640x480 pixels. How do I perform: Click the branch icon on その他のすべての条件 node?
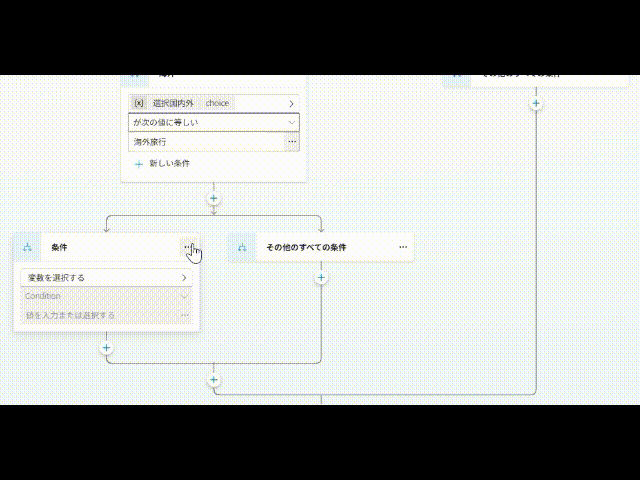pyautogui.click(x=242, y=247)
